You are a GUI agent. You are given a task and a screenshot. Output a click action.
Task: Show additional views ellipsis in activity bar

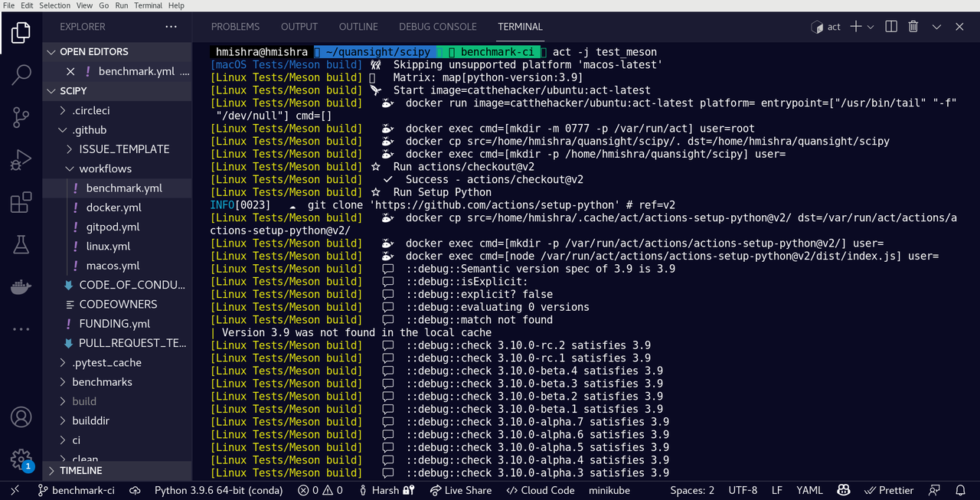(x=21, y=329)
